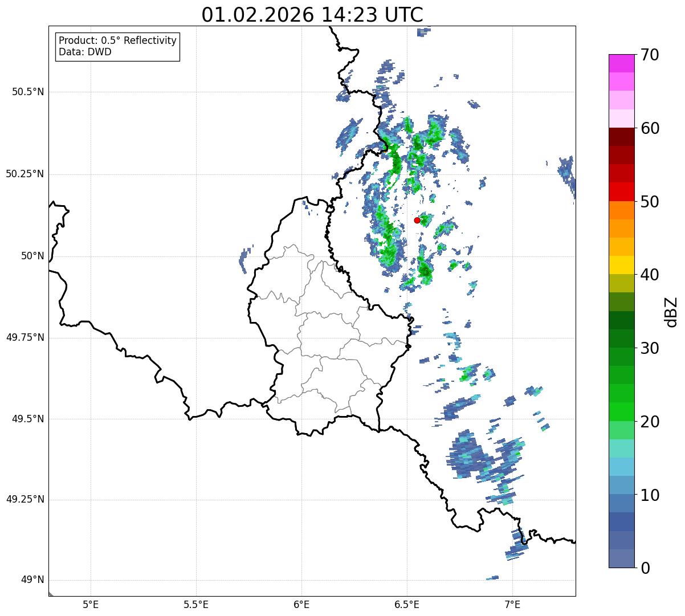The height and width of the screenshot is (616, 685).
Task: Click the 49.5°N latitude label
Action: coord(28,419)
